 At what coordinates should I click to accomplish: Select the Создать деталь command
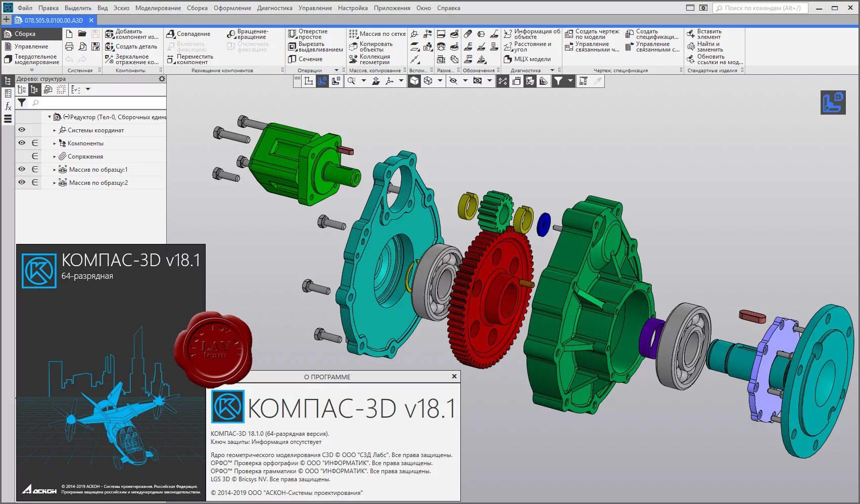(x=131, y=46)
